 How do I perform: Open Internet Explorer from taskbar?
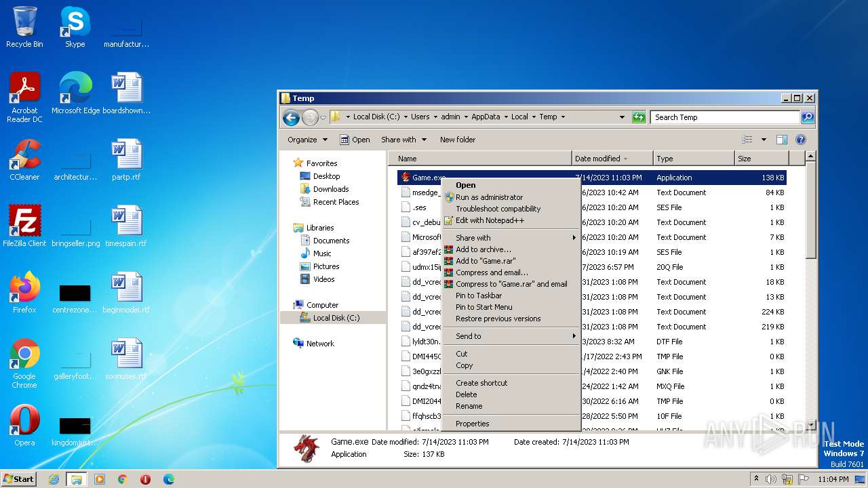[54, 479]
